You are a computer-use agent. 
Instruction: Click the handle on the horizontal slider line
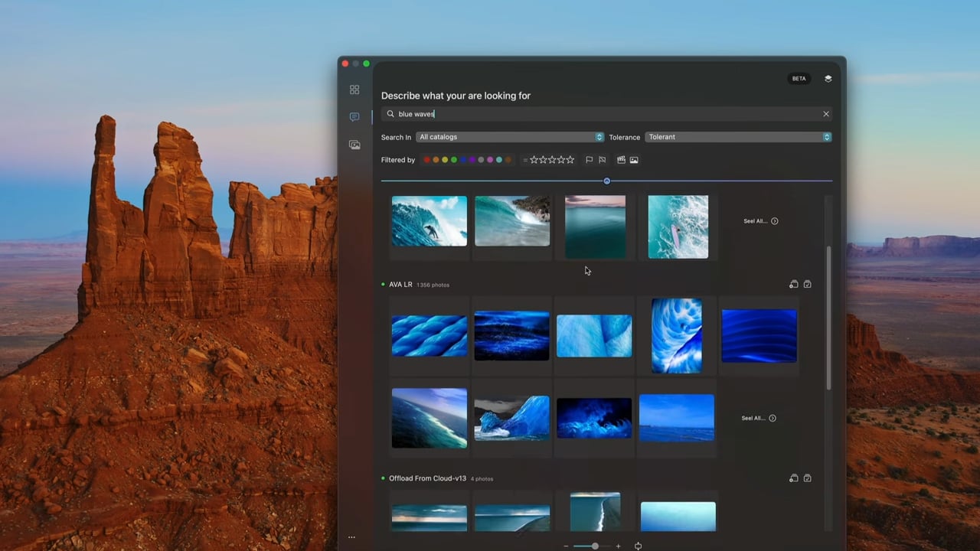click(x=606, y=181)
